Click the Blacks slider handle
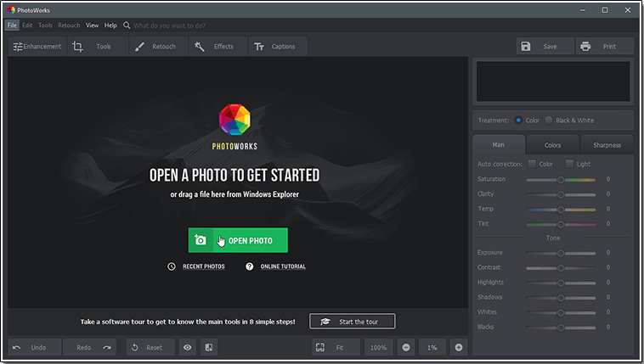This screenshot has height=364, width=644. (561, 328)
